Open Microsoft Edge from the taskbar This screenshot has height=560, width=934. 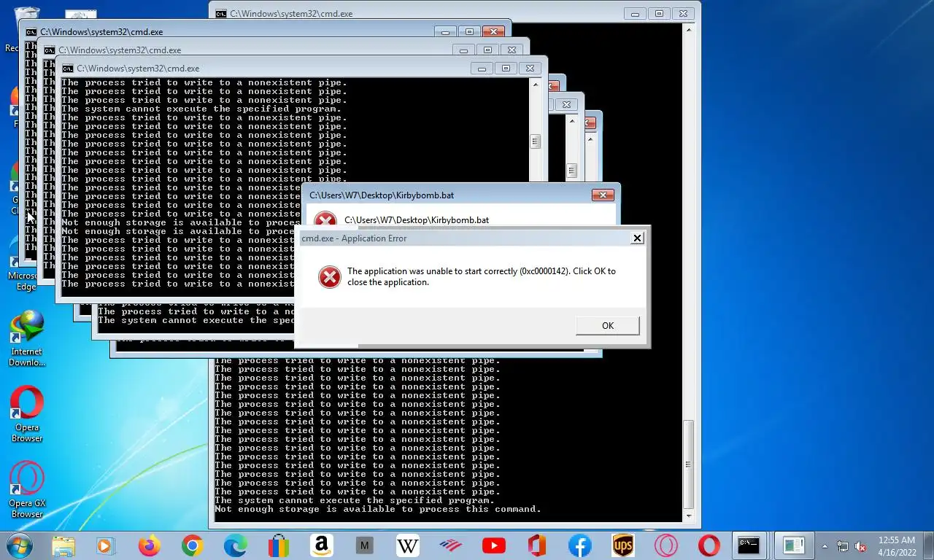[x=235, y=545]
